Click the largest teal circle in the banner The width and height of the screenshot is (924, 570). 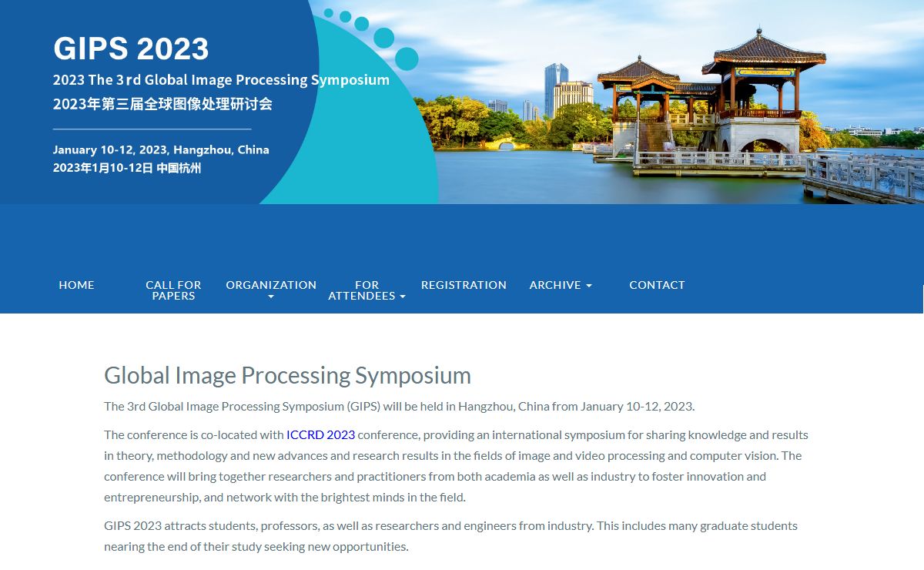(x=407, y=59)
